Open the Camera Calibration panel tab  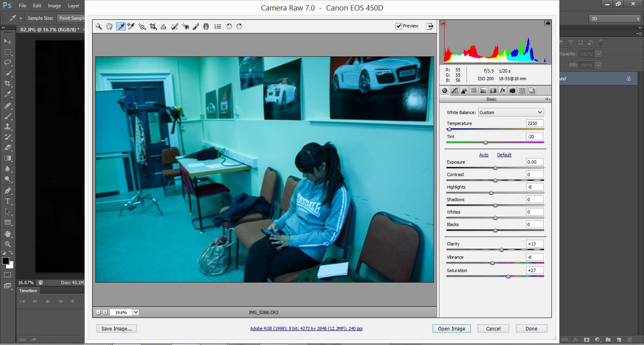tap(512, 91)
